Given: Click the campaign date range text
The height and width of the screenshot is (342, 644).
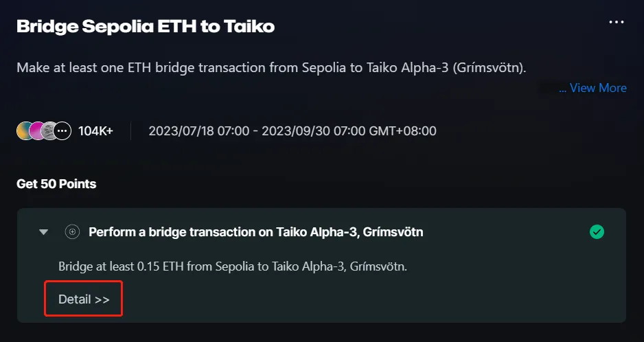Looking at the screenshot, I should [292, 131].
